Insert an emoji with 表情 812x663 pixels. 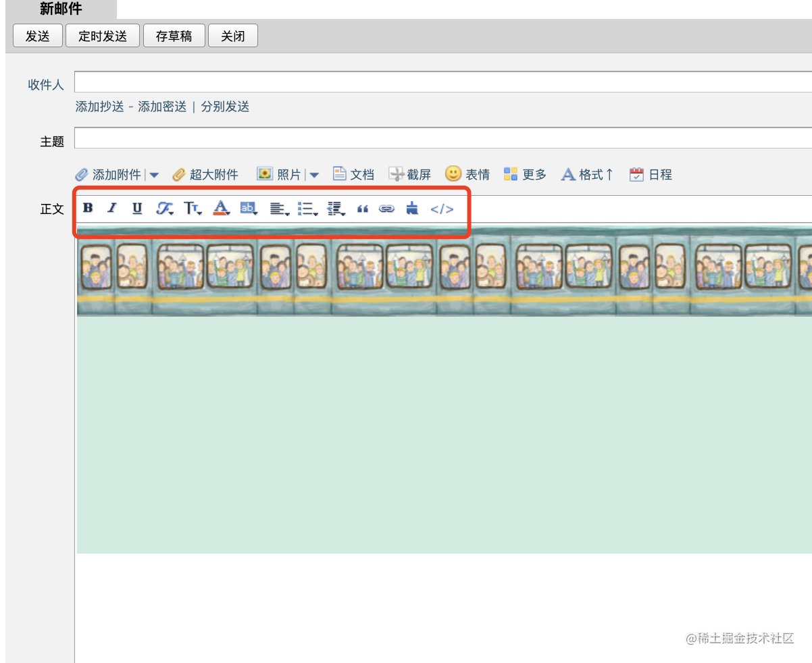click(467, 174)
